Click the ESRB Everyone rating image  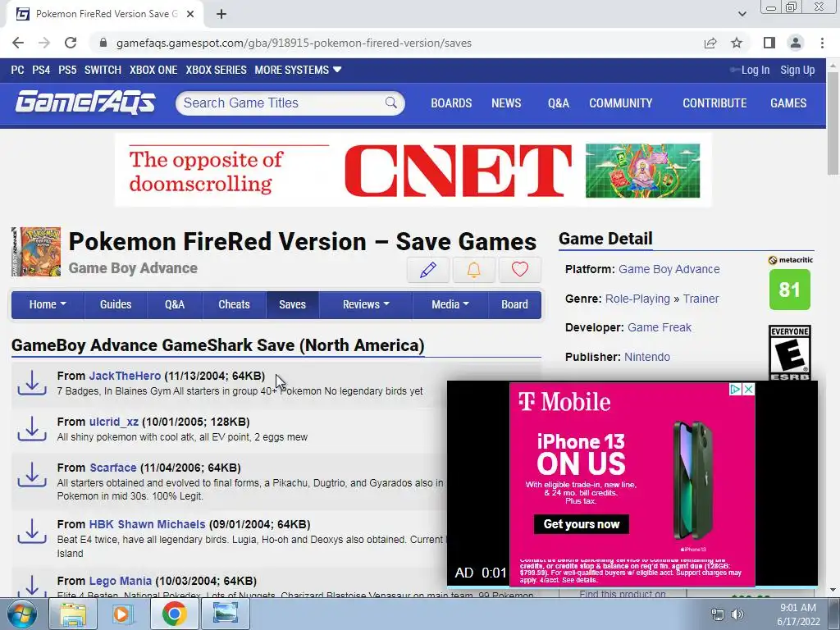pyautogui.click(x=790, y=353)
